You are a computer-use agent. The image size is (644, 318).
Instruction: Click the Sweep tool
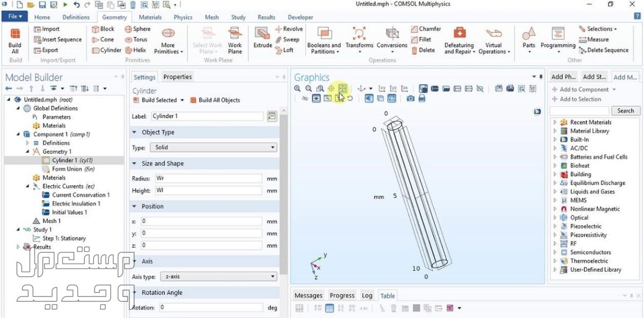(x=287, y=40)
